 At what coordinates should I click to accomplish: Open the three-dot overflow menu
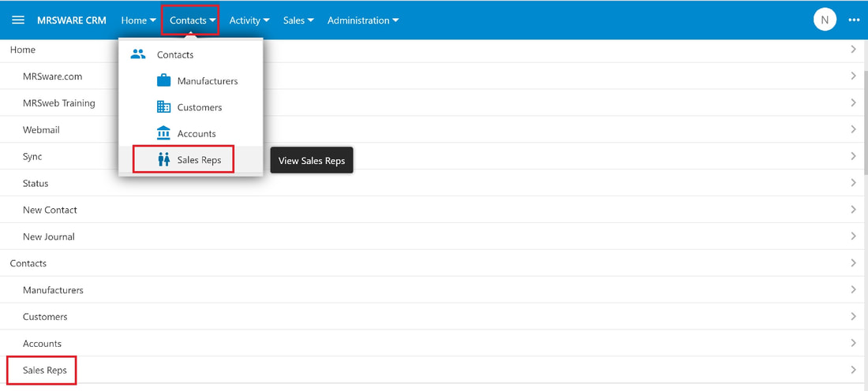tap(854, 20)
